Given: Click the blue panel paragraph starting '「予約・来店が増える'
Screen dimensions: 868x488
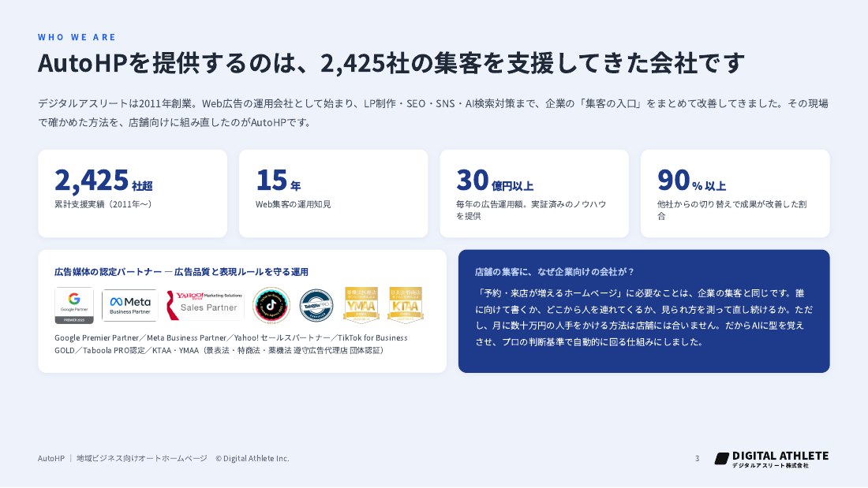Looking at the screenshot, I should [644, 317].
